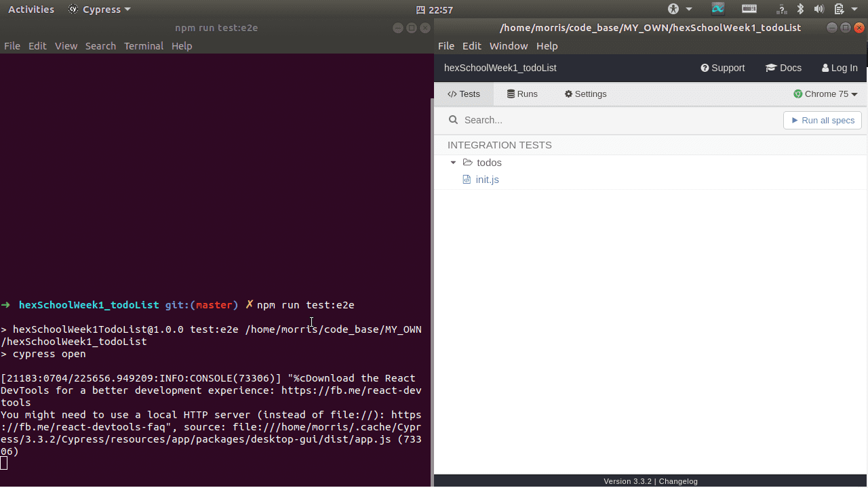Open terminal File menu
Image resolution: width=868 pixels, height=488 pixels.
tap(12, 46)
